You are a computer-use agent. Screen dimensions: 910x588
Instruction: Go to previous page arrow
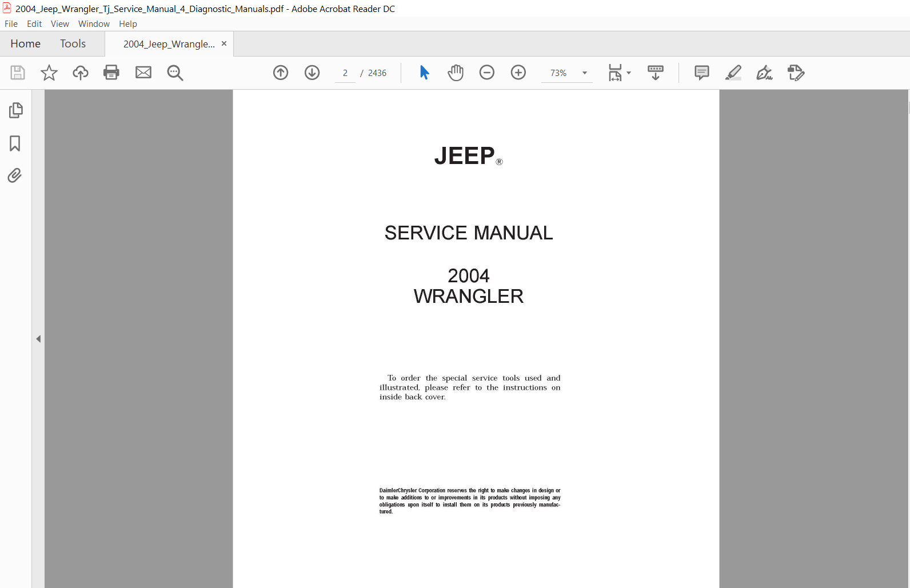(x=281, y=73)
